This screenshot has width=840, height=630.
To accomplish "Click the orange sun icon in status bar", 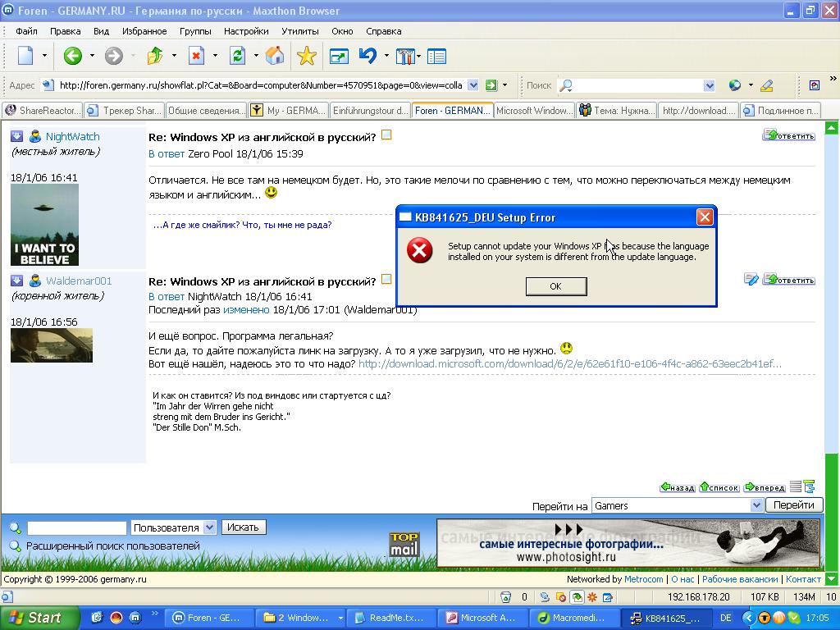I will (592, 597).
